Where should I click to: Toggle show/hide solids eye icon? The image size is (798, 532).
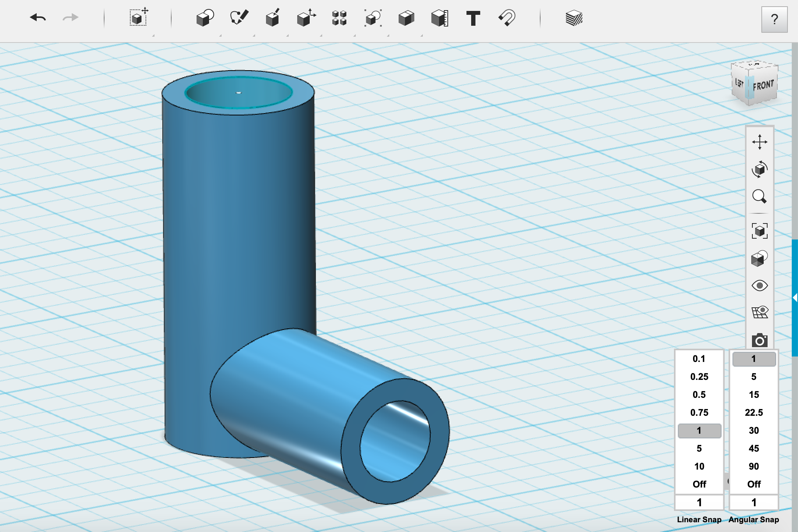pos(759,286)
